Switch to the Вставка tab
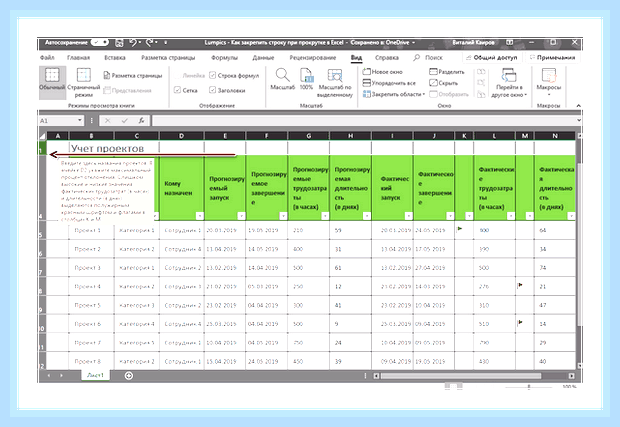This screenshot has height=427, width=620. 115,58
